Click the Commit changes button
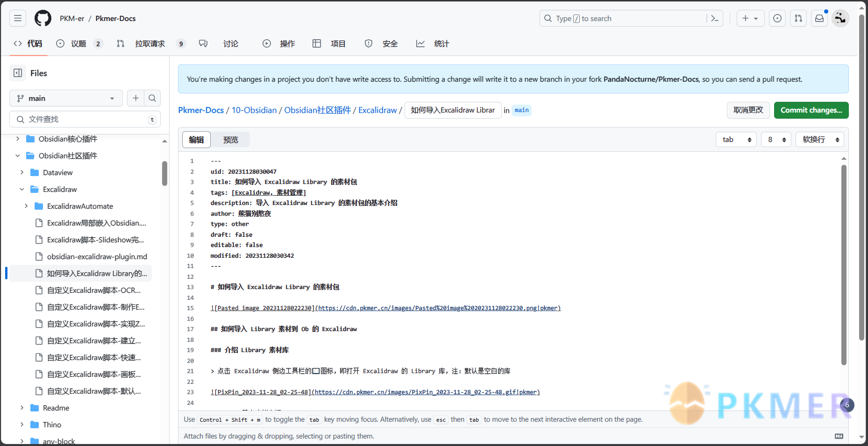Screen dimensions: 868x446 point(811,110)
